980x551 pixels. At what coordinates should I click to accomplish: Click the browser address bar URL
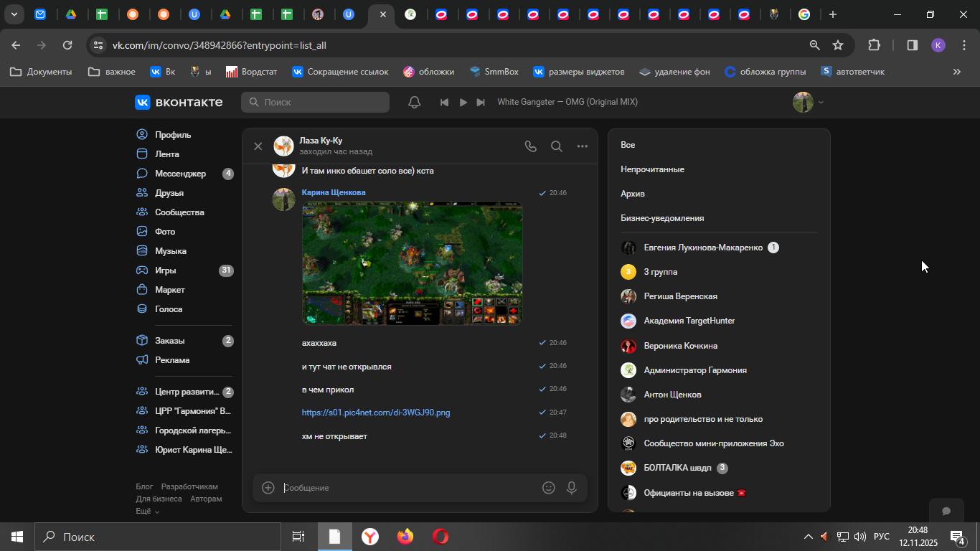point(220,45)
